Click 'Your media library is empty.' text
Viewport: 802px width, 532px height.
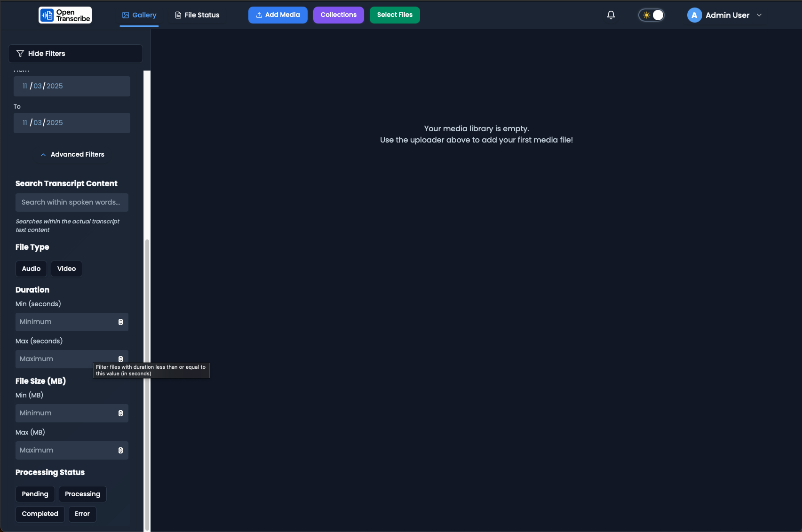(476, 128)
